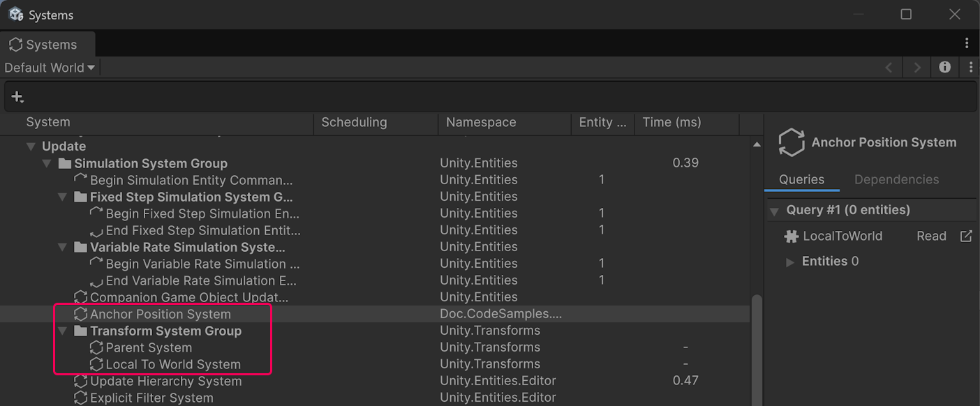Viewport: 980px width, 406px height.
Task: Open LocalToWorld component via external link icon
Action: pos(966,236)
